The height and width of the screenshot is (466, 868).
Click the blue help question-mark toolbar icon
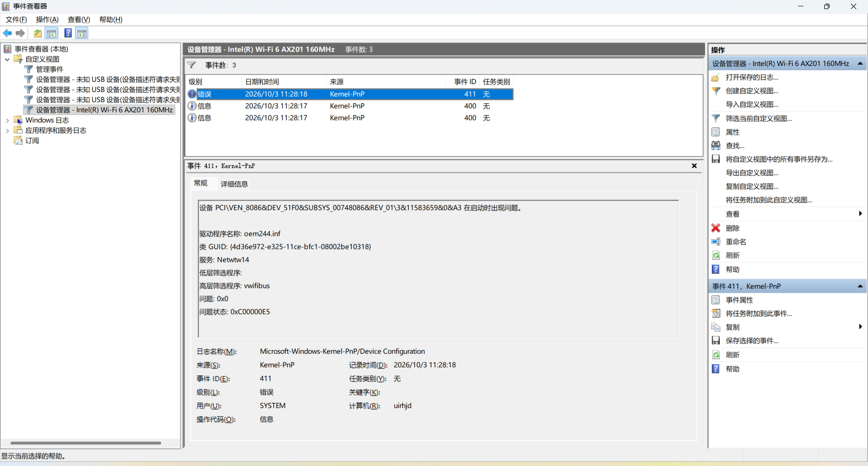[68, 33]
